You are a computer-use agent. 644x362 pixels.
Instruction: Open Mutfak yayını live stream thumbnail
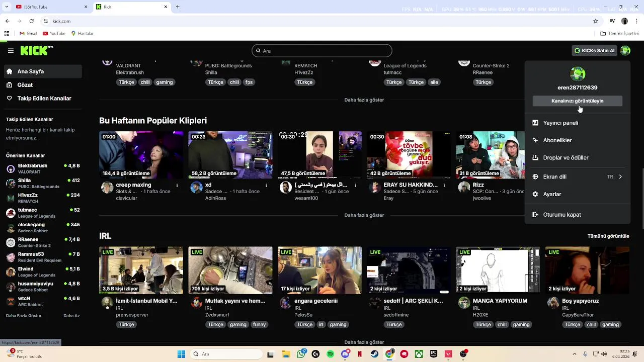point(230,270)
